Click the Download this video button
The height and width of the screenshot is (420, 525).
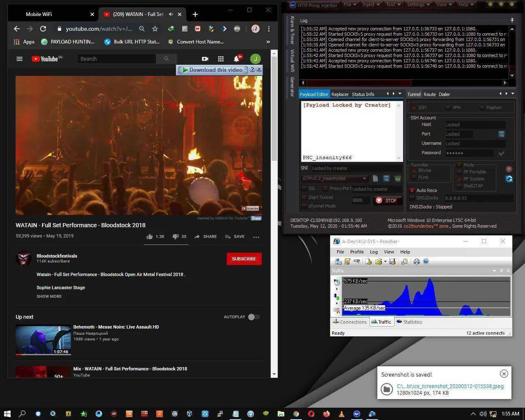[212, 70]
